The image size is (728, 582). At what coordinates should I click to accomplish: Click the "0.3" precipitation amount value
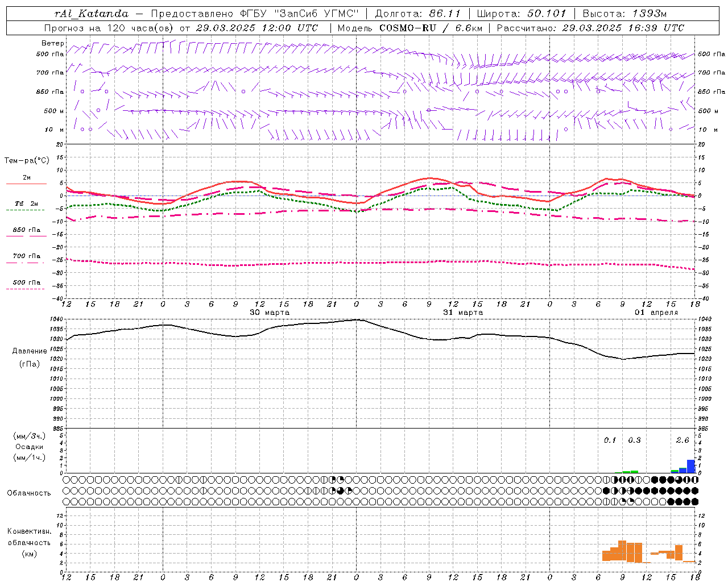pos(634,440)
